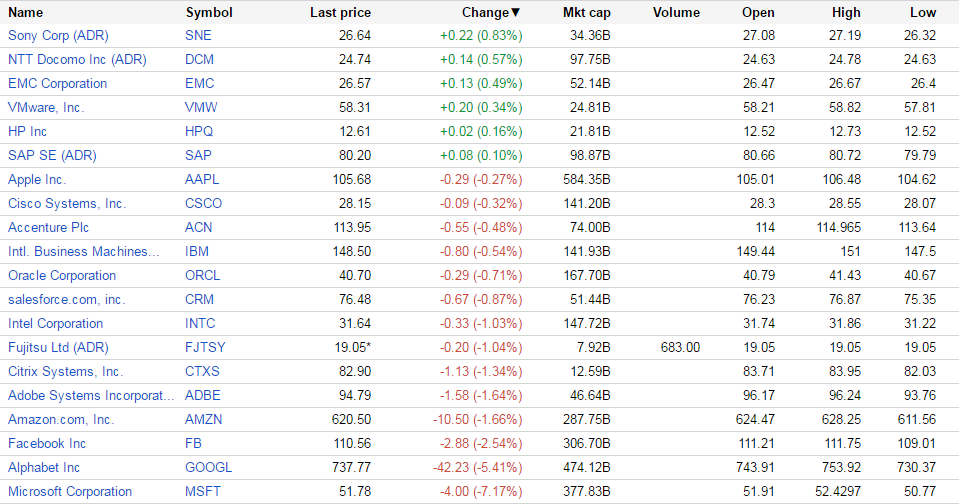Click the AMZN ticker symbol

(204, 419)
